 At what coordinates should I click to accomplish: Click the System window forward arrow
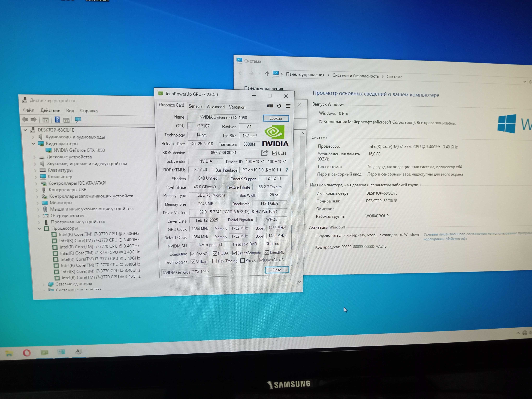[x=251, y=73]
